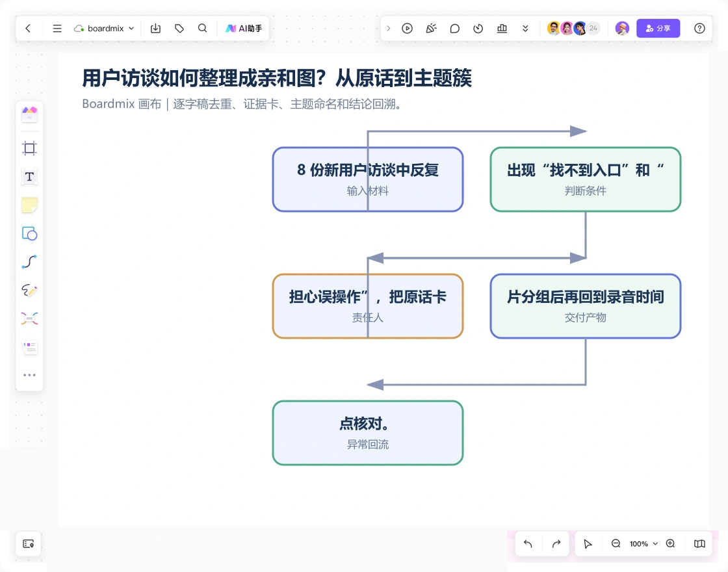This screenshot has height=572, width=728.
Task: Show the 24 additional collaborators
Action: [x=593, y=29]
